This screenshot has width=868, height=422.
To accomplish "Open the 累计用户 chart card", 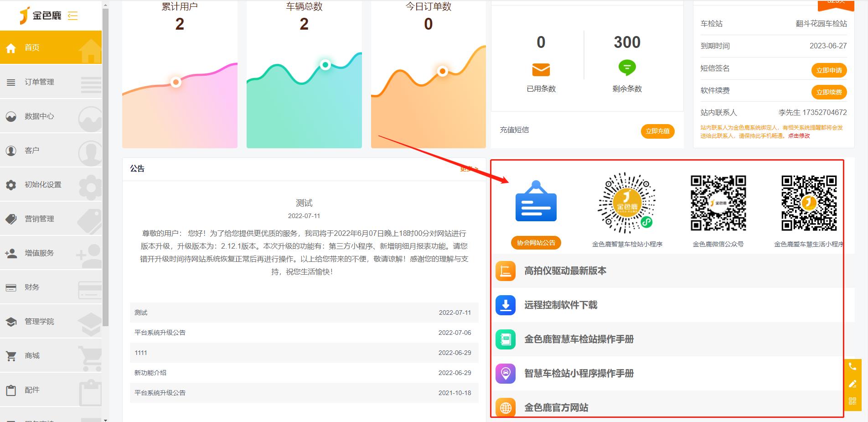I will [180, 74].
